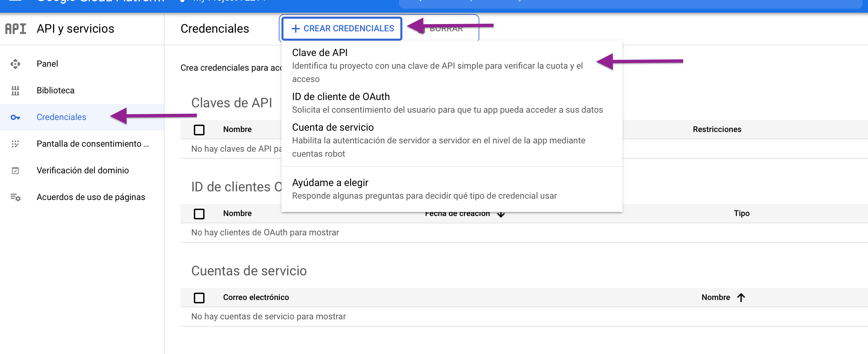Screen dimensions: 868x354
Task: Click the Biblioteca library icon
Action: pyautogui.click(x=15, y=90)
